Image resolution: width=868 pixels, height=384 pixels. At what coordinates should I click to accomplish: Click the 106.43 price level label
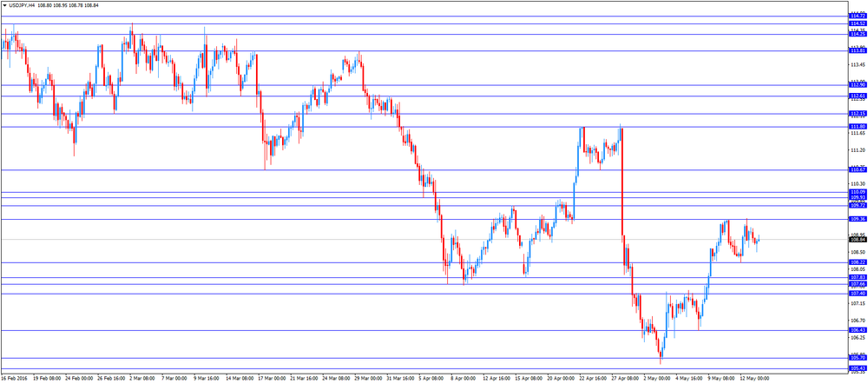tap(858, 330)
